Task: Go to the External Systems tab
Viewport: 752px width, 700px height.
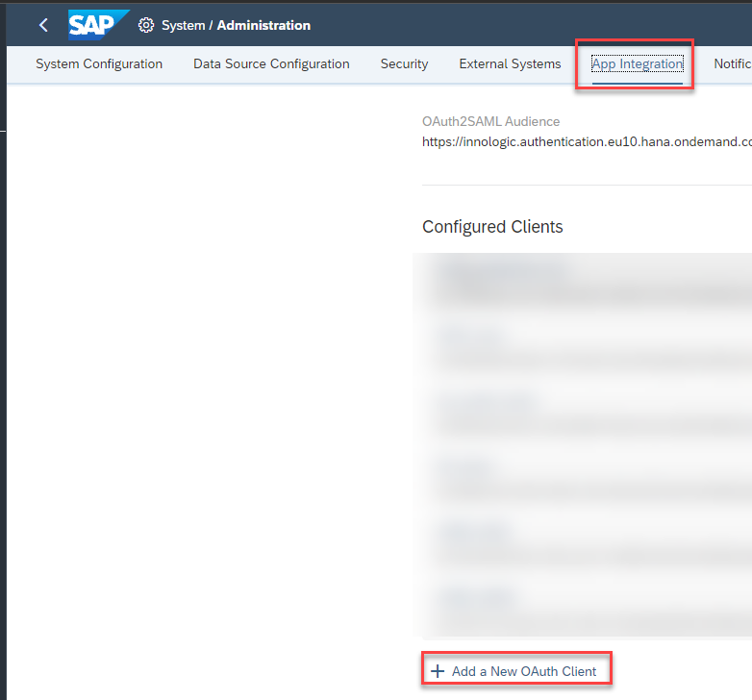Action: [x=510, y=64]
